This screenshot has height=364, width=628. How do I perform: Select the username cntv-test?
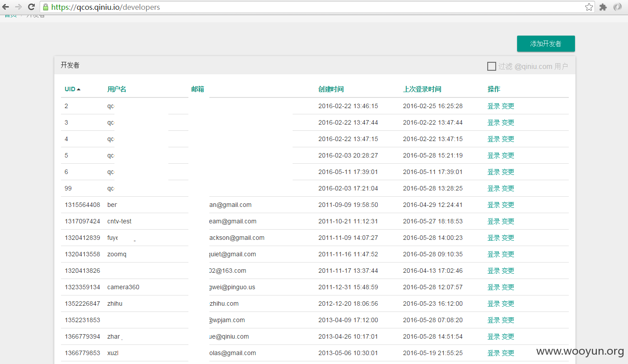pyautogui.click(x=119, y=221)
